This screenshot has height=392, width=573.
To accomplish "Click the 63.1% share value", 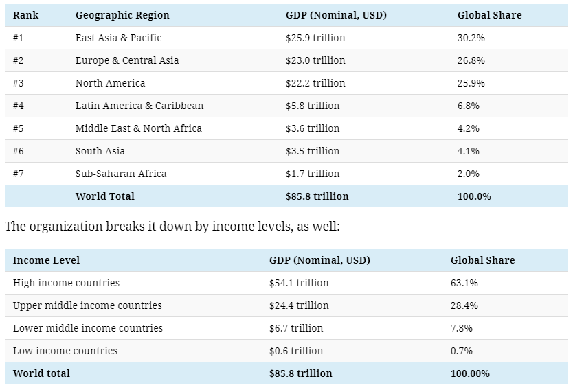I will pos(464,283).
